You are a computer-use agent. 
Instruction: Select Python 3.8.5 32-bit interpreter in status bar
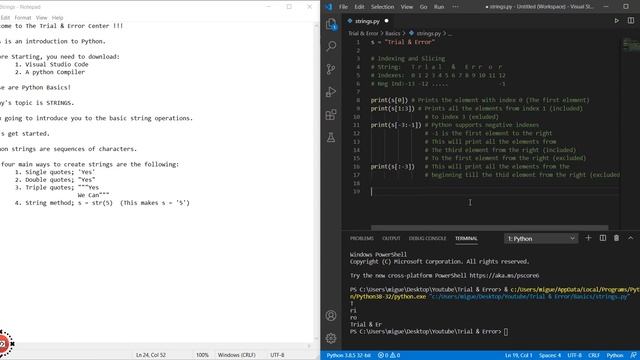349,355
